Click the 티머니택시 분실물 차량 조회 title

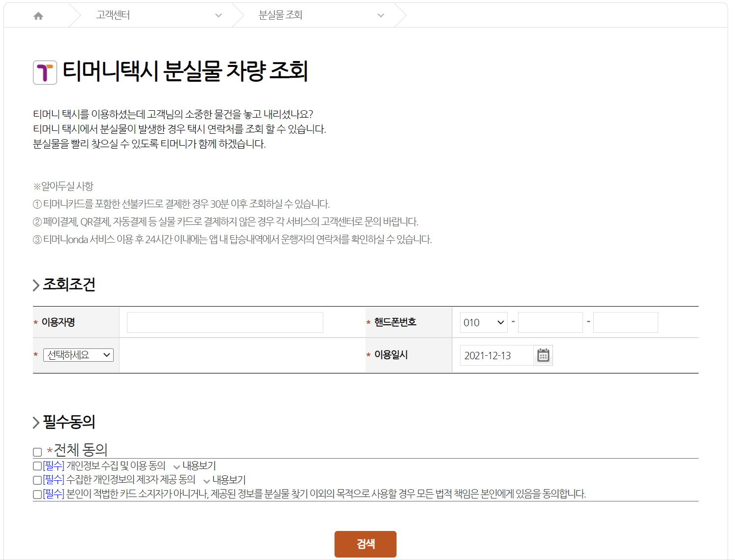point(185,71)
